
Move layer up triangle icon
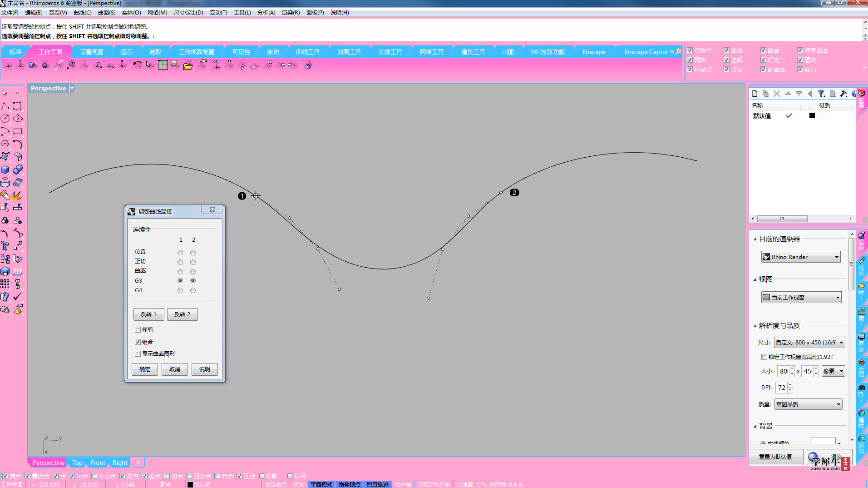[788, 94]
